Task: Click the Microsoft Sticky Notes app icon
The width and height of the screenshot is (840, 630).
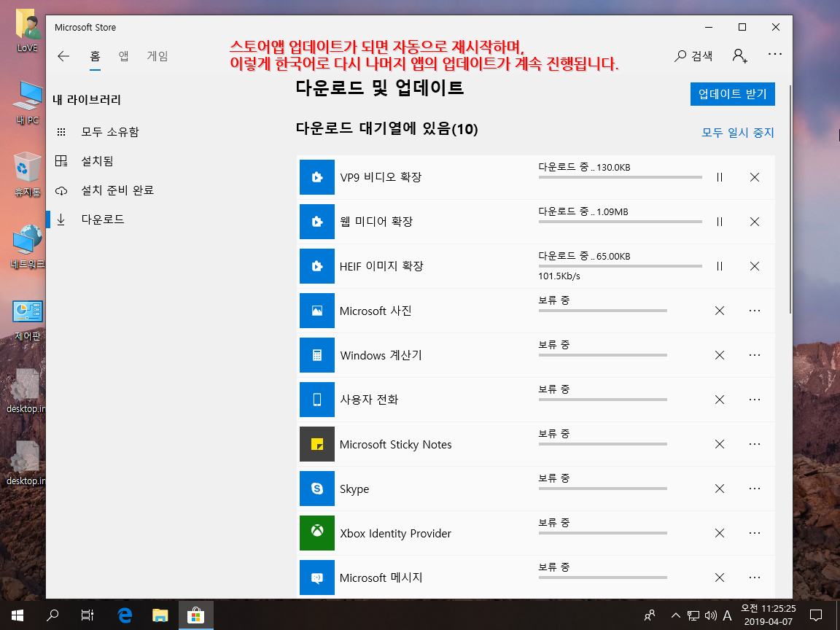Action: point(317,443)
